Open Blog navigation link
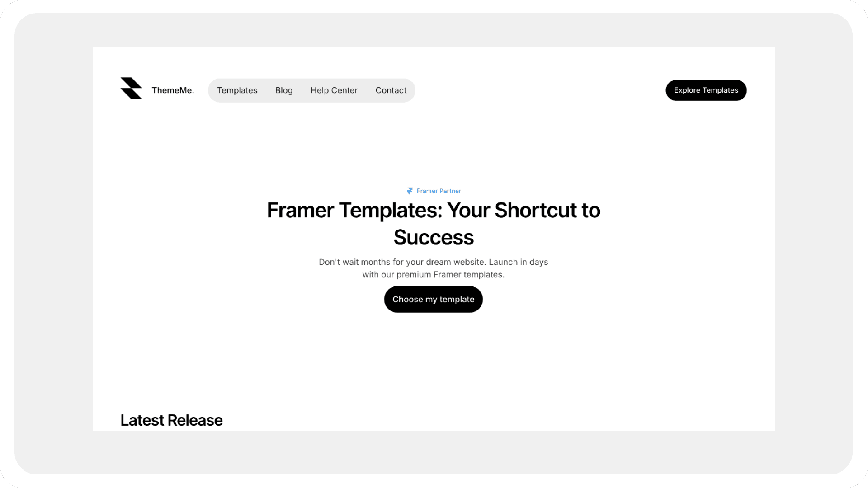 [x=284, y=90]
